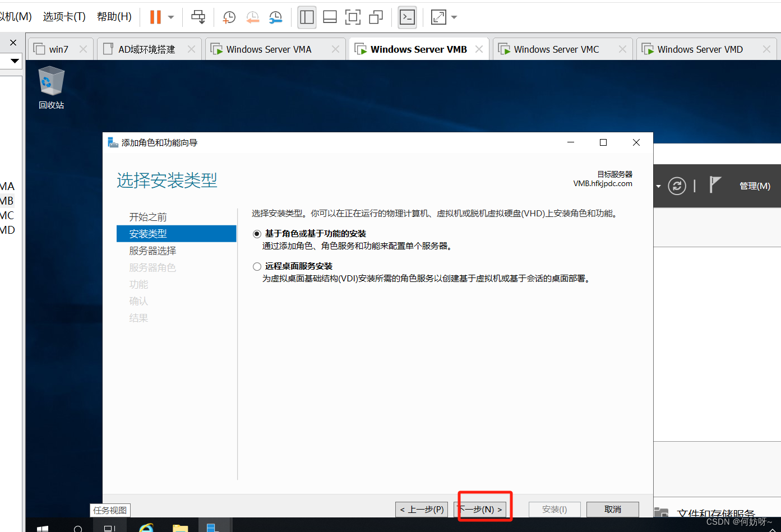This screenshot has width=781, height=532.
Task: Click the revert to snapshot icon
Action: (x=253, y=17)
